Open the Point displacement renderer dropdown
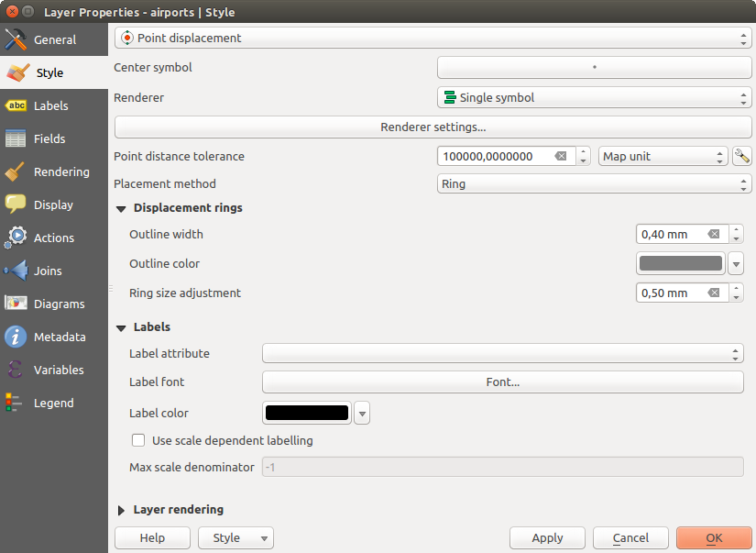 pos(433,39)
